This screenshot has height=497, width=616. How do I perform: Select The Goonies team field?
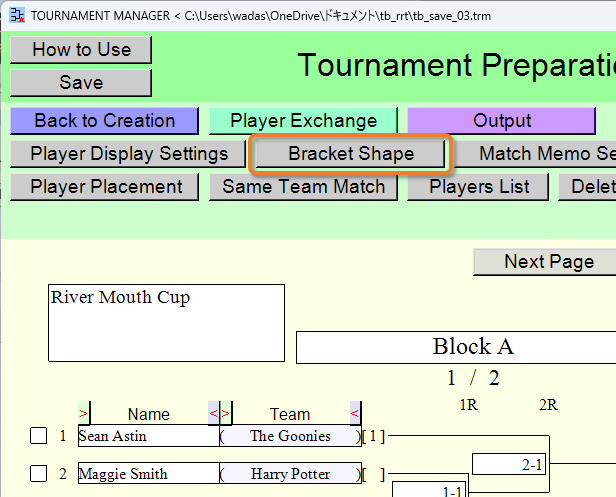290,436
